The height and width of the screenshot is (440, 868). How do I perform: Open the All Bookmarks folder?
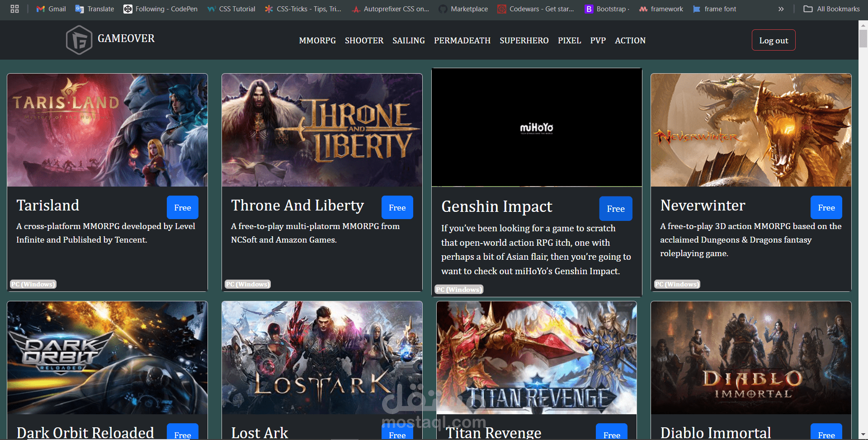pos(831,9)
